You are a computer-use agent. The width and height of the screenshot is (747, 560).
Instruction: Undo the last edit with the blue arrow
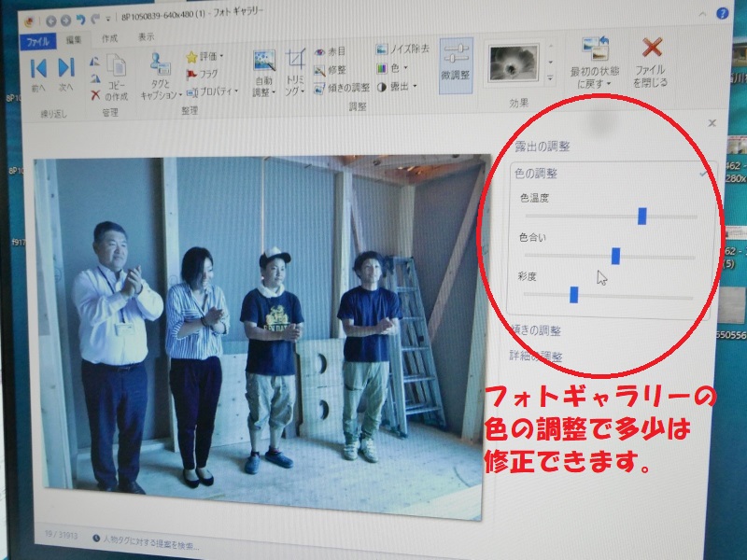(81, 20)
